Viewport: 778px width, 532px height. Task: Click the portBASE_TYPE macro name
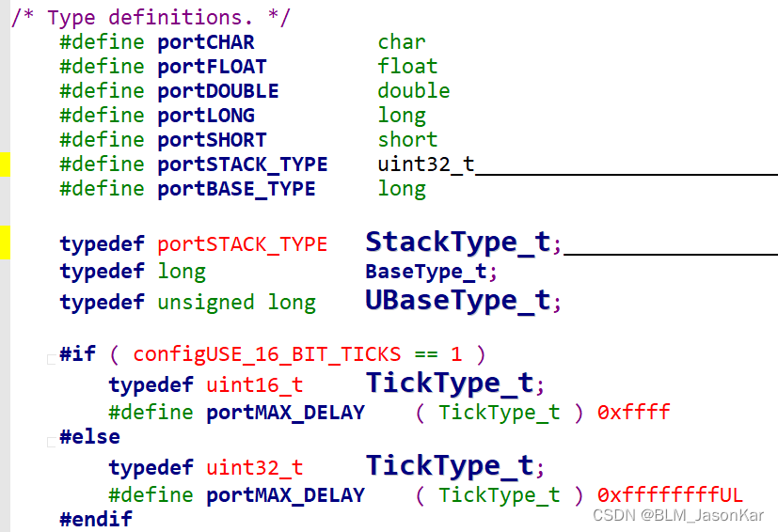[236, 189]
